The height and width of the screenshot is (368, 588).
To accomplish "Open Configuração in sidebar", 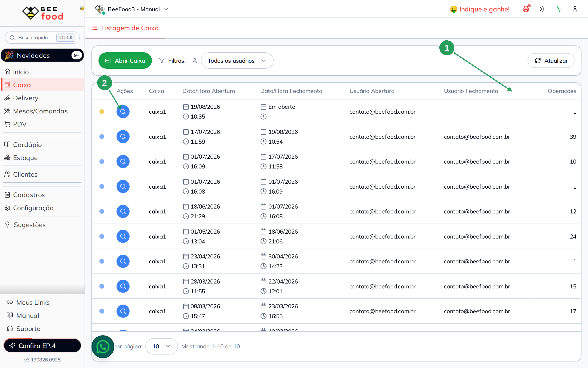I will (42, 208).
